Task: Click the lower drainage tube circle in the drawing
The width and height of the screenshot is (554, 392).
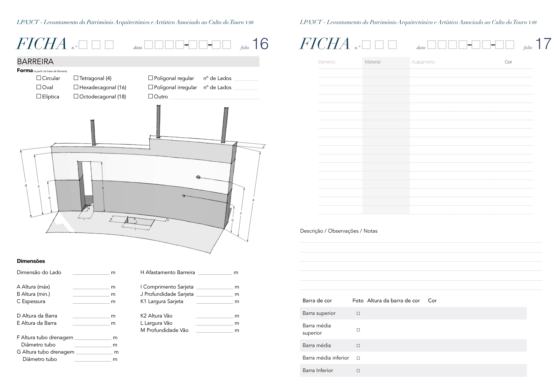Action: [x=184, y=196]
